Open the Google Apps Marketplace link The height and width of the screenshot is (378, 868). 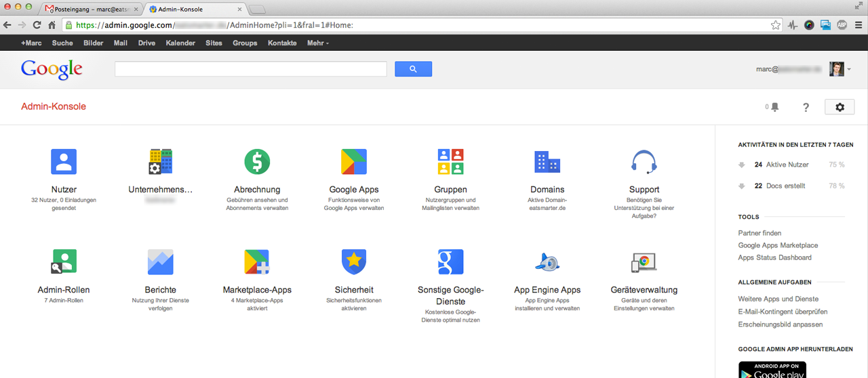tap(778, 245)
